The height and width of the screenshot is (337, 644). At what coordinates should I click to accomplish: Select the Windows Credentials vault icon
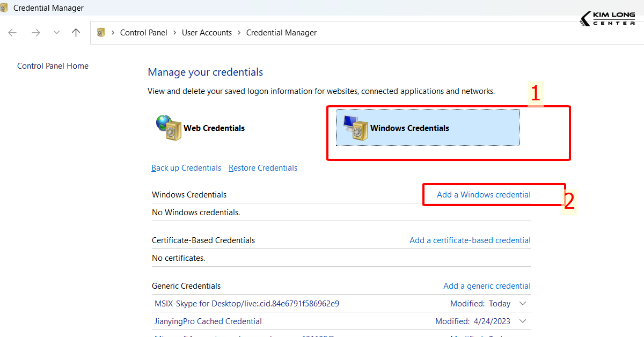(354, 128)
